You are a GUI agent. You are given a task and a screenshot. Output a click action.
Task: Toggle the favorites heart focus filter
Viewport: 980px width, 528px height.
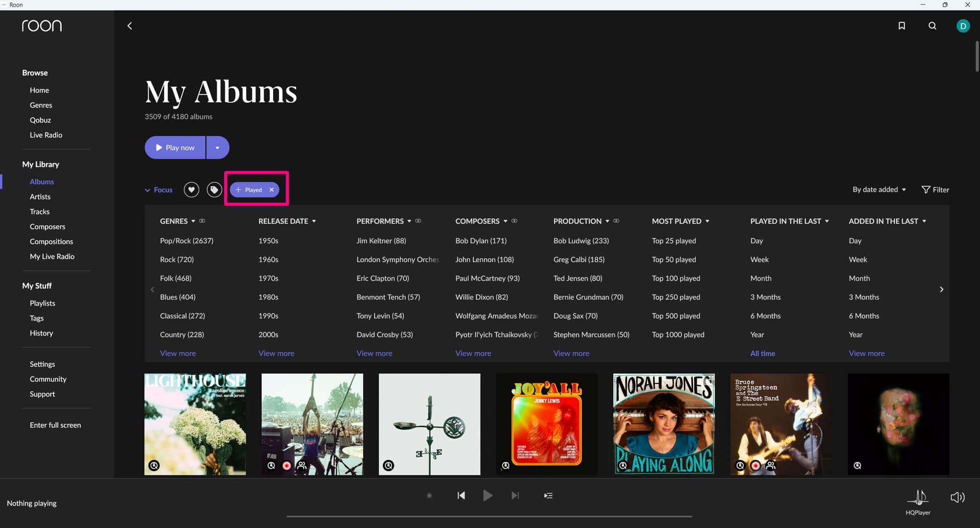click(x=191, y=190)
